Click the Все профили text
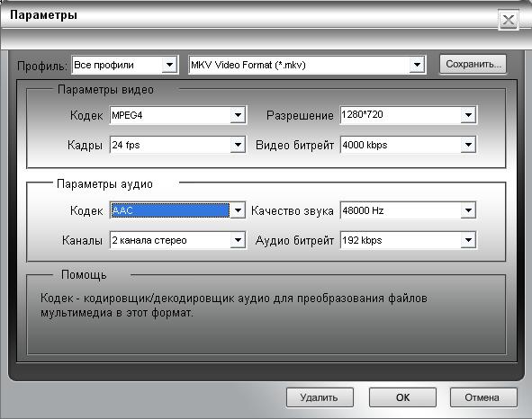Screen dimensions: 532x419 pyautogui.click(x=104, y=65)
